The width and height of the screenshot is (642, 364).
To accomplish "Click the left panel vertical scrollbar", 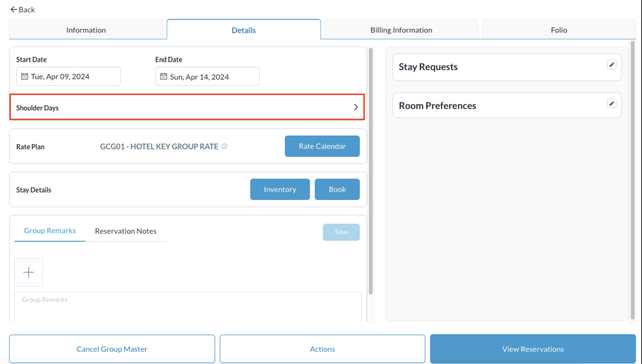I will 371,171.
